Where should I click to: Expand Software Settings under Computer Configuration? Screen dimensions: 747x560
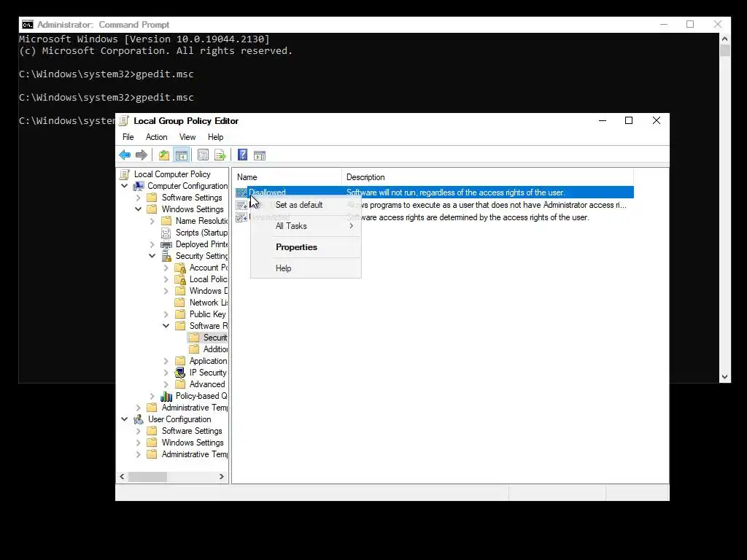point(139,198)
